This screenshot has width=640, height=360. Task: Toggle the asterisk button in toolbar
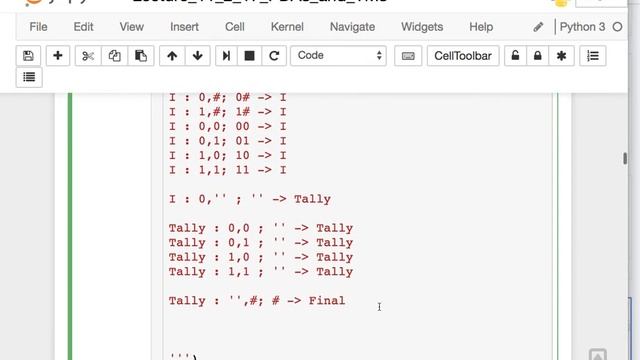(x=561, y=56)
